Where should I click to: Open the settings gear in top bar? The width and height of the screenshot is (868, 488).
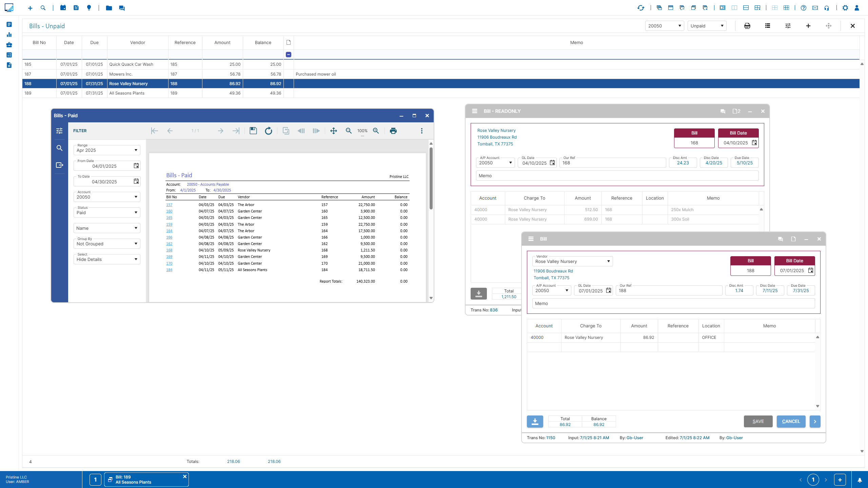tap(845, 8)
